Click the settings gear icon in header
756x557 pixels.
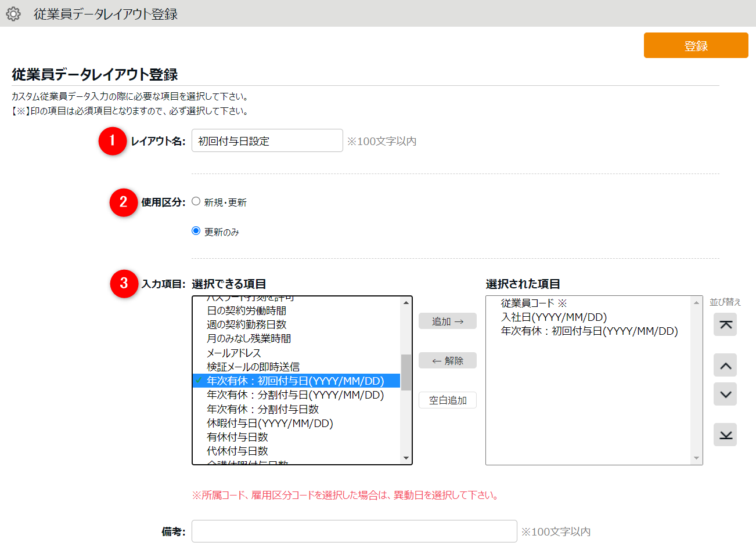point(13,14)
